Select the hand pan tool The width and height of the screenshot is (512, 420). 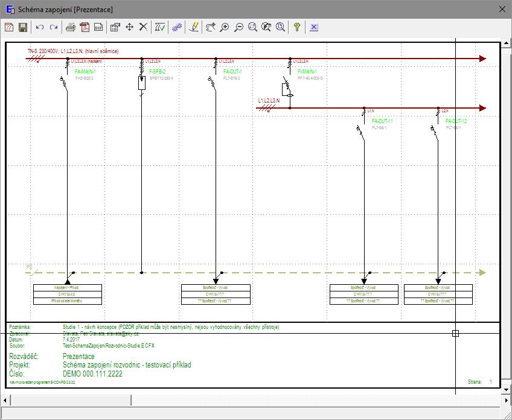(x=211, y=27)
